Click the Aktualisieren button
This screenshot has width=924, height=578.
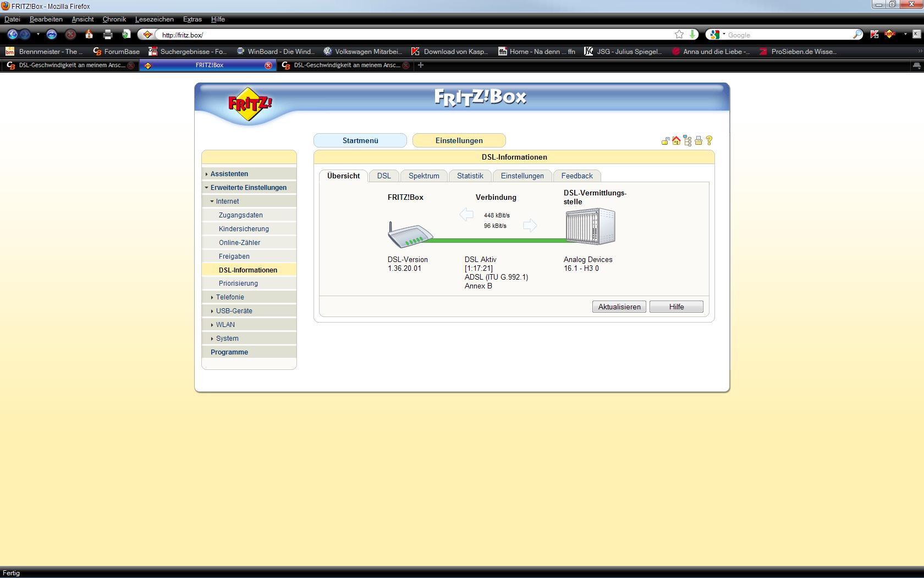[619, 307]
